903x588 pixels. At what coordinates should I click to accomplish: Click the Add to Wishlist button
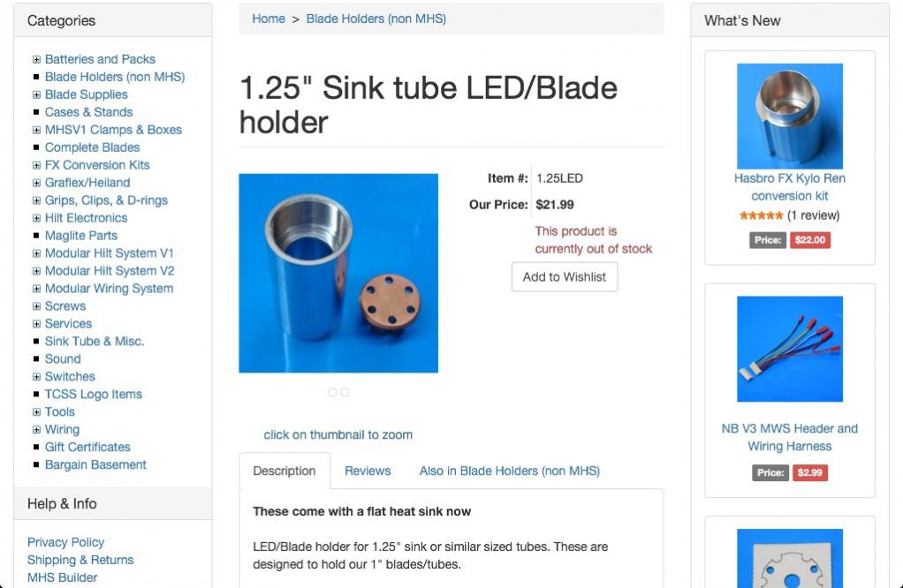point(565,277)
